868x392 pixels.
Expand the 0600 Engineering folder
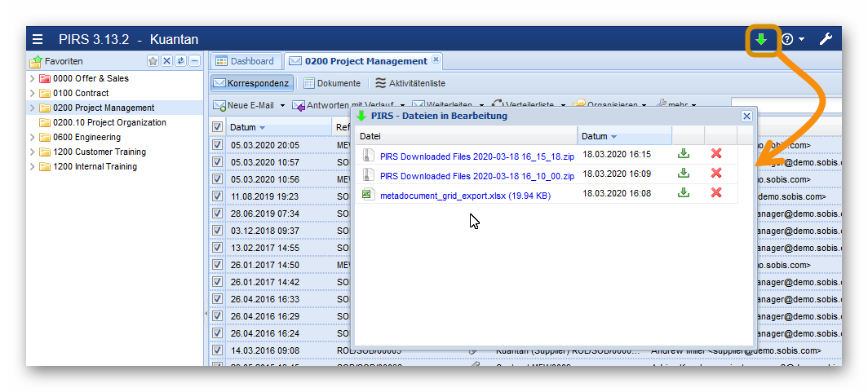coord(32,137)
